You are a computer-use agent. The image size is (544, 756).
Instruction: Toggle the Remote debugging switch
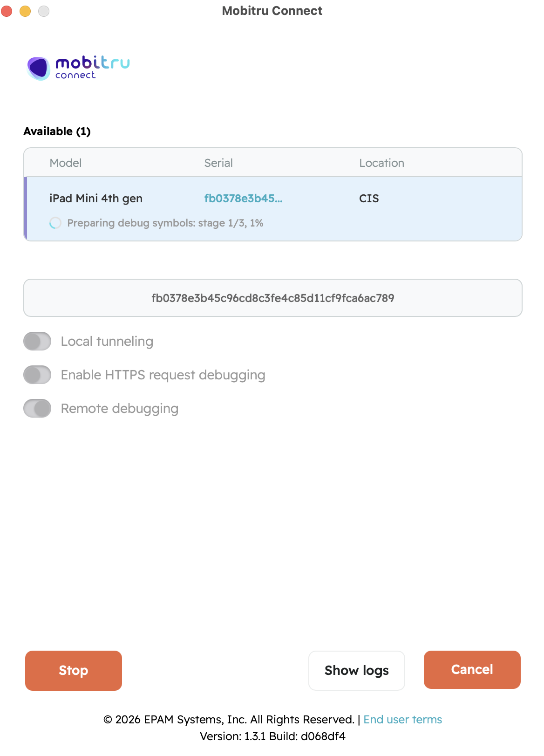click(x=37, y=408)
